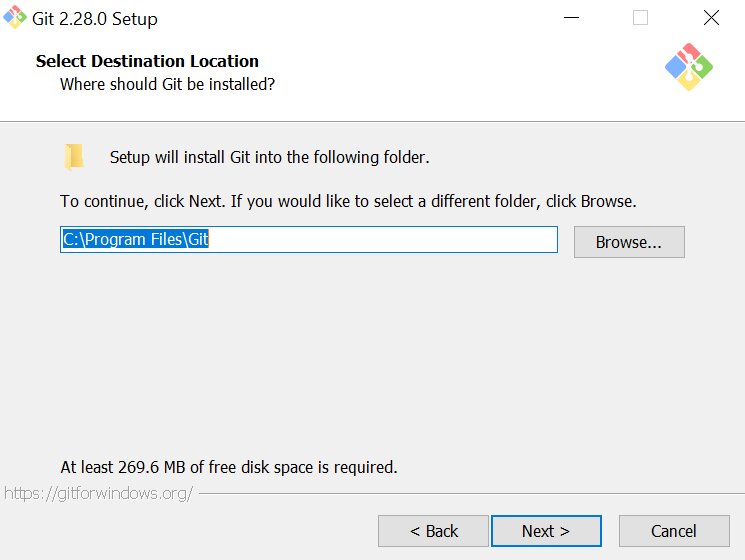Screen dimensions: 745x560
Task: Click the "Setup will install Git" message
Action: (x=269, y=157)
